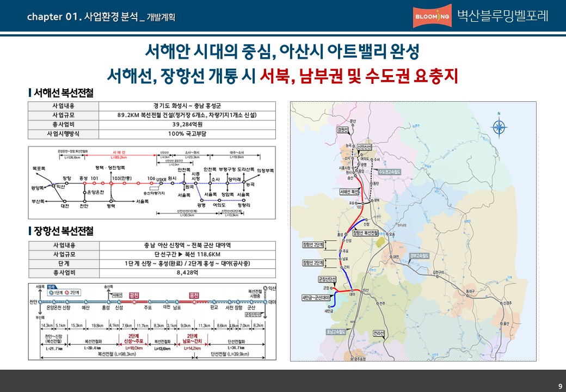Click the '1단계 신창 ~ 홍성(완료)' row cell
The width and height of the screenshot is (566, 392).
pos(187,264)
